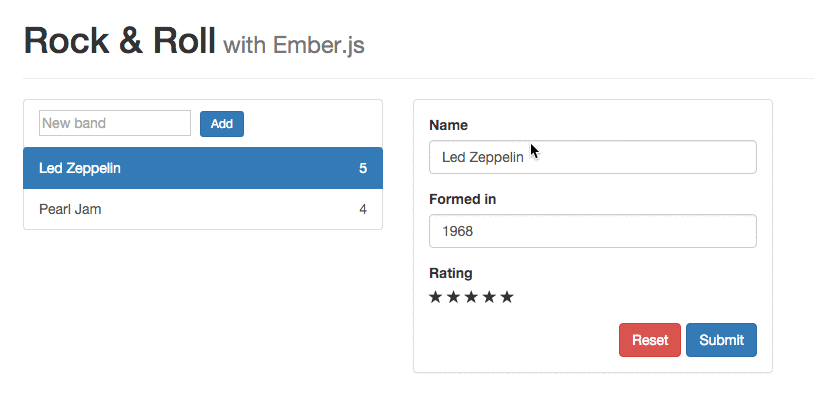Focus the Formed in field showing 1968
This screenshot has height=407, width=814.
pyautogui.click(x=592, y=231)
